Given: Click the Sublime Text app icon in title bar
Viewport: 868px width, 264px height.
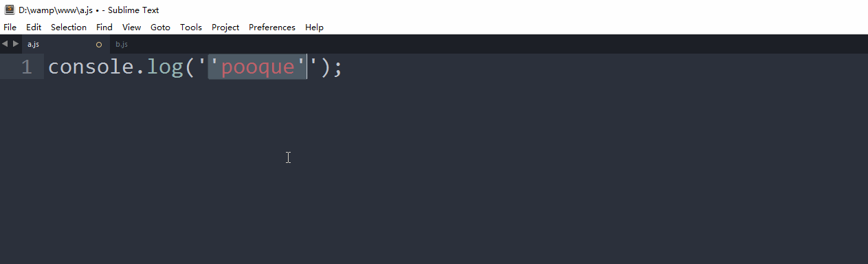Looking at the screenshot, I should [x=10, y=10].
